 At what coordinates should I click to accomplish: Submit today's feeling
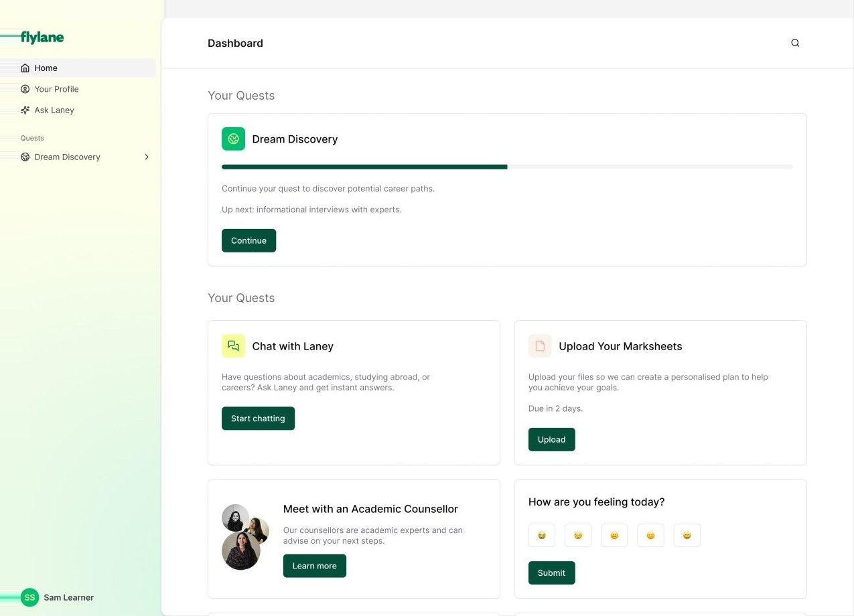click(551, 572)
